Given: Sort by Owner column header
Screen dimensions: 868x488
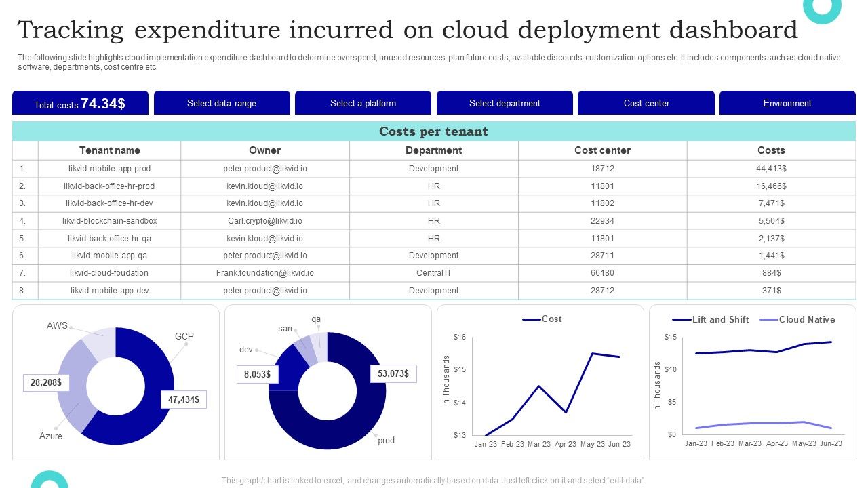Looking at the screenshot, I should tap(264, 150).
